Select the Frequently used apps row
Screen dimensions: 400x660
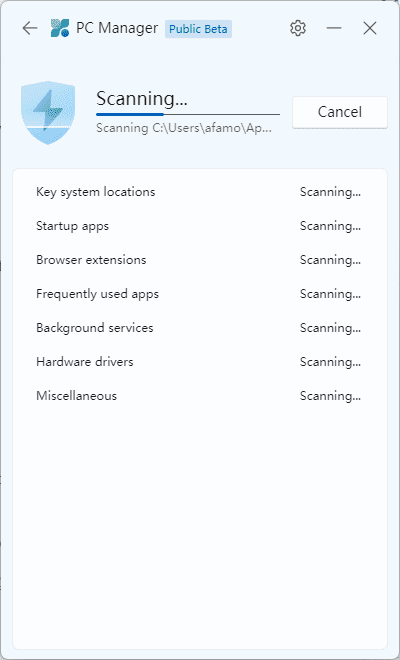[x=200, y=294]
